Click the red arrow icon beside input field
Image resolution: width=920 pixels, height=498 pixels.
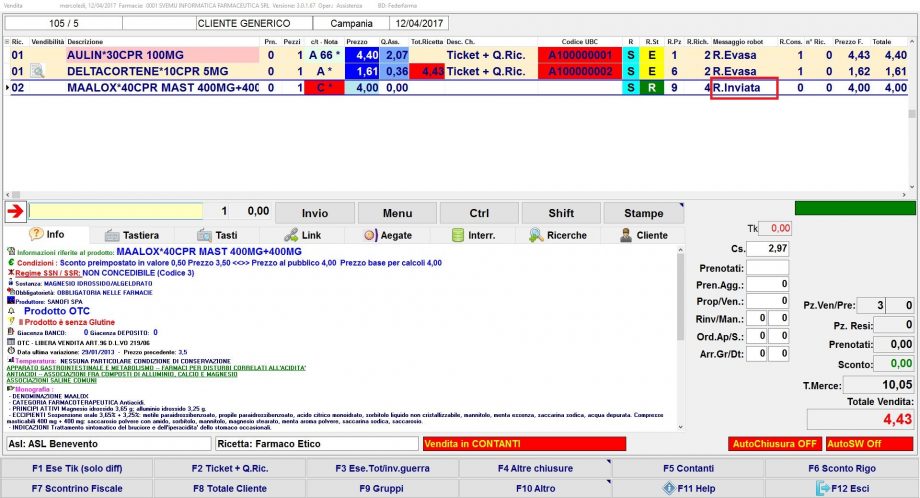tap(15, 212)
